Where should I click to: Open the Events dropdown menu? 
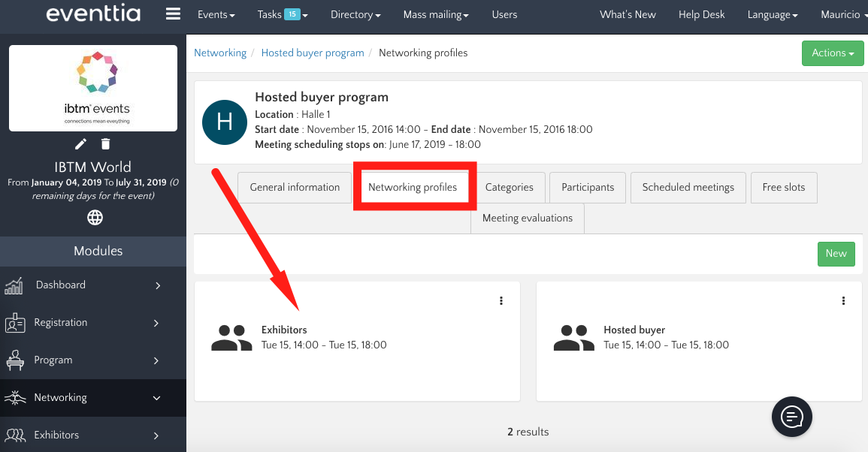tap(216, 15)
